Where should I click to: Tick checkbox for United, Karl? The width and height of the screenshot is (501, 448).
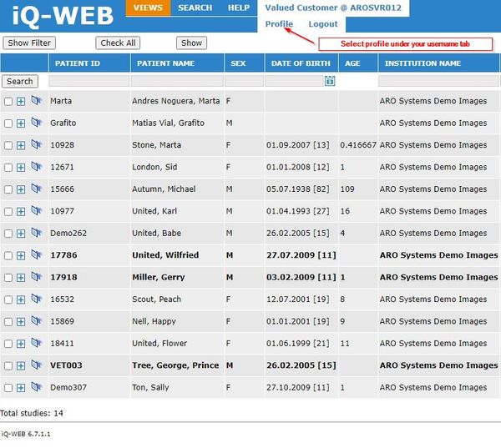(x=8, y=212)
